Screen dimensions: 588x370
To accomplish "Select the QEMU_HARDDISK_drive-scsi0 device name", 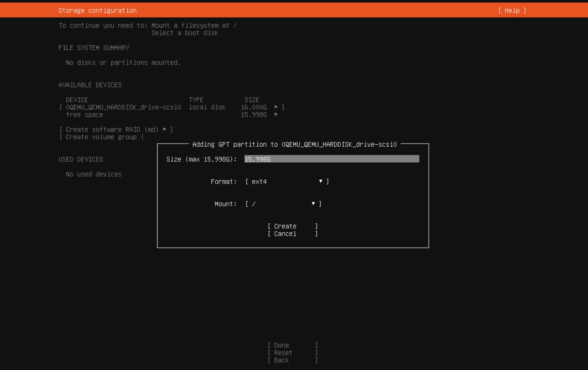I will (123, 107).
